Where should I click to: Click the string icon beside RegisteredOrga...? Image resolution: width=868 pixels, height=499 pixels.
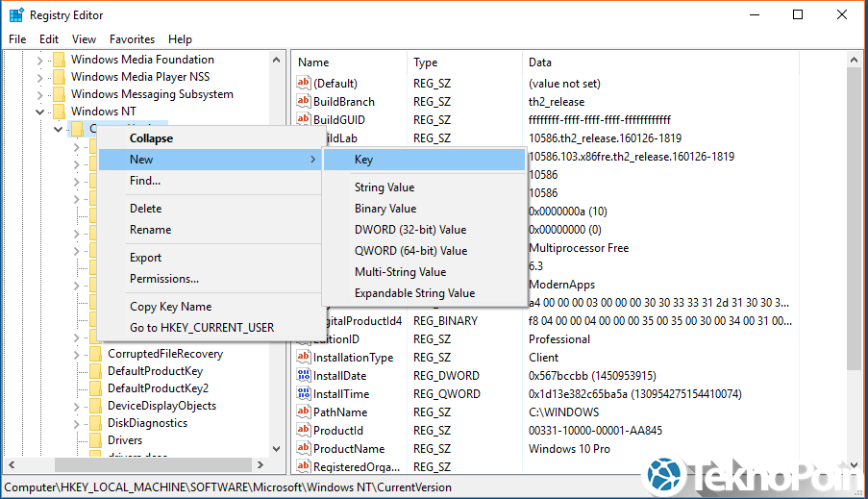[x=304, y=467]
